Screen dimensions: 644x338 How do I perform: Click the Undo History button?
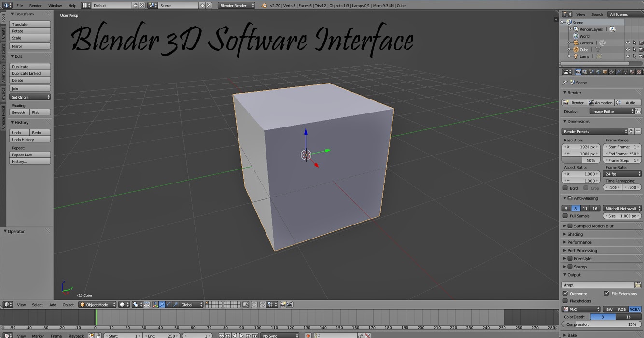click(x=30, y=140)
